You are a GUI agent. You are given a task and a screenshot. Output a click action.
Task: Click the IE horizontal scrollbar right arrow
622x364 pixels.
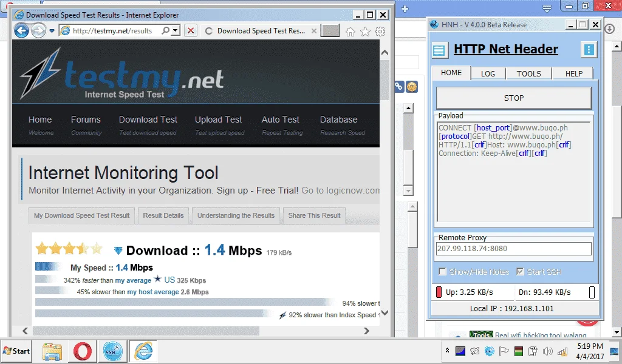[x=366, y=331]
